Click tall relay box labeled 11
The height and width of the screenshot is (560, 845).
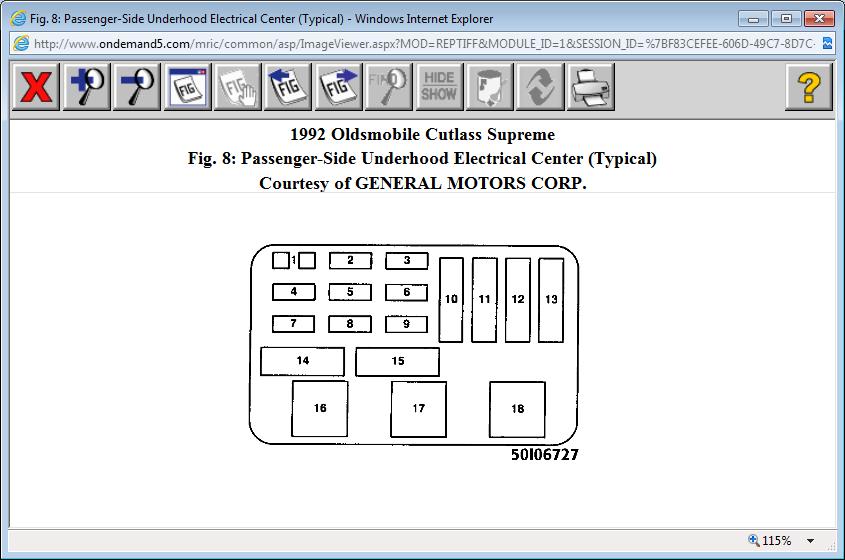(484, 300)
